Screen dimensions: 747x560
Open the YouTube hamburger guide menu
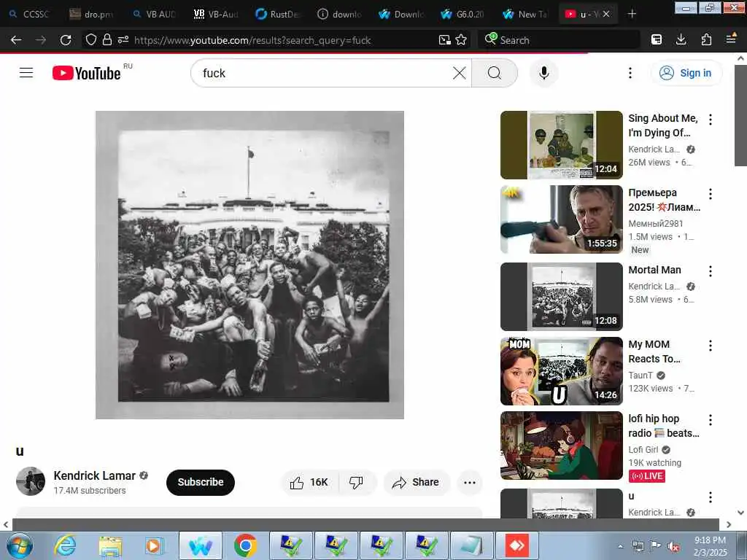pyautogui.click(x=26, y=73)
